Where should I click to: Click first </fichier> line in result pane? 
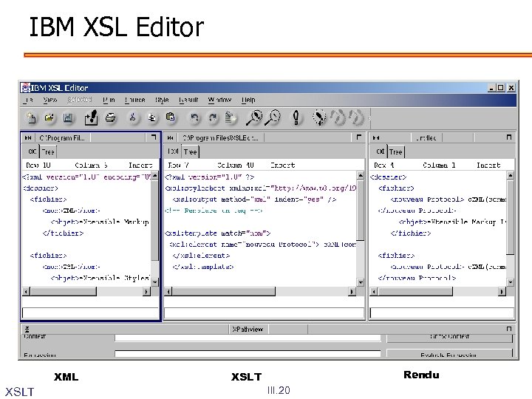click(411, 233)
